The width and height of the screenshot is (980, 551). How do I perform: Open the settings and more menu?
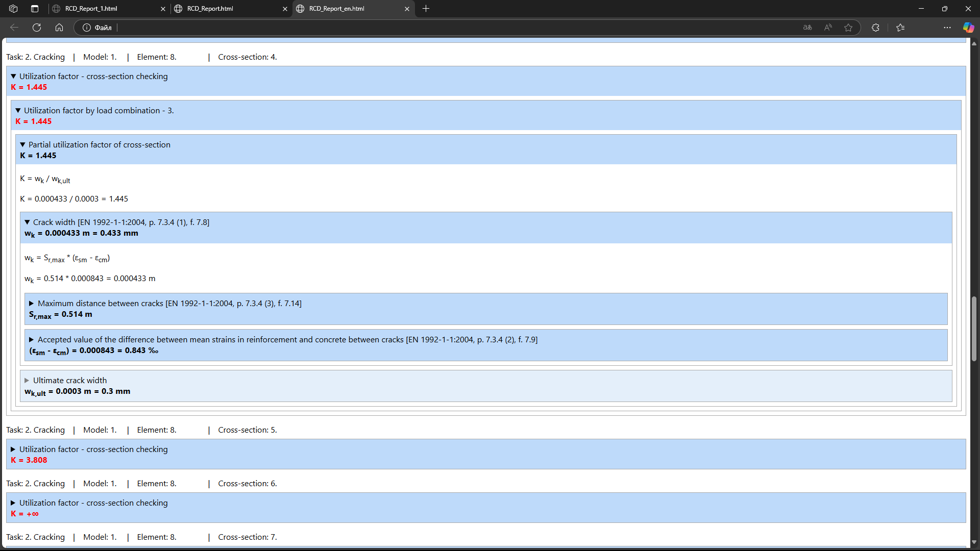click(x=947, y=28)
